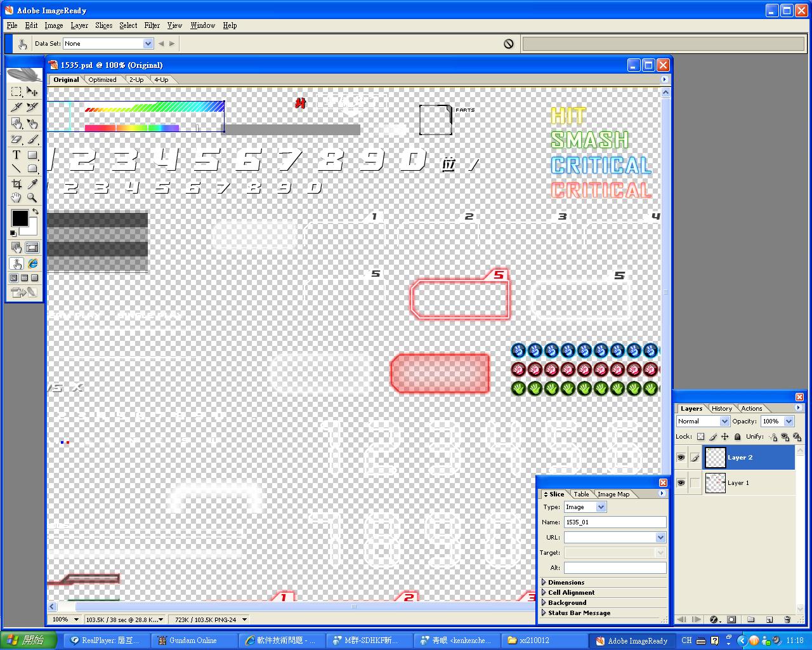This screenshot has width=812, height=650.
Task: Select the Rectangular Marquee tool
Action: [x=16, y=92]
